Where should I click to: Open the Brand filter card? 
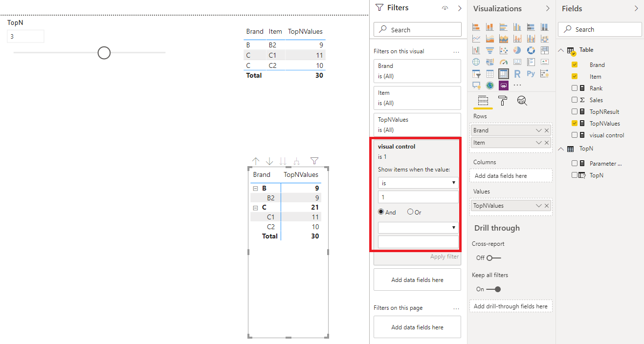(417, 71)
